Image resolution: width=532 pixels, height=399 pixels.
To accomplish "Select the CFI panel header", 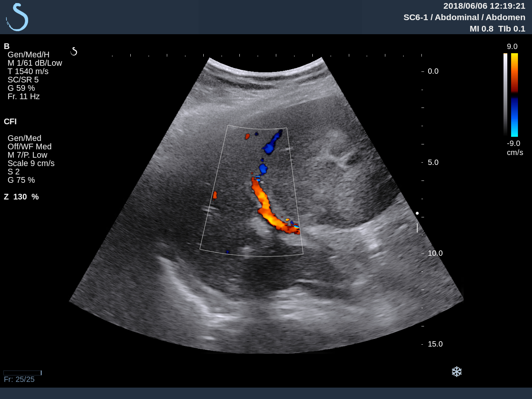I will tap(10, 122).
